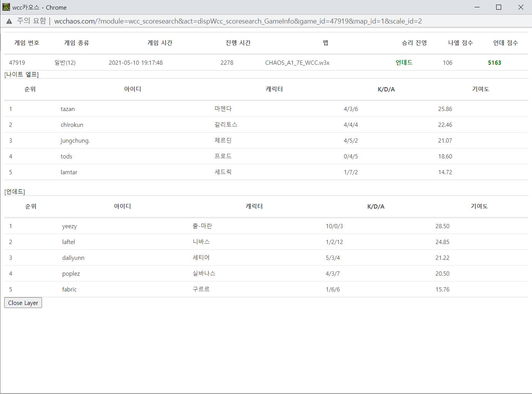The height and width of the screenshot is (394, 532).
Task: Click game type 일반(12)
Action: click(x=65, y=62)
